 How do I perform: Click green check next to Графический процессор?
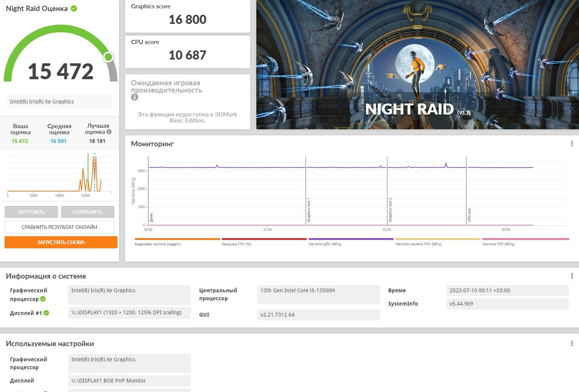click(43, 299)
